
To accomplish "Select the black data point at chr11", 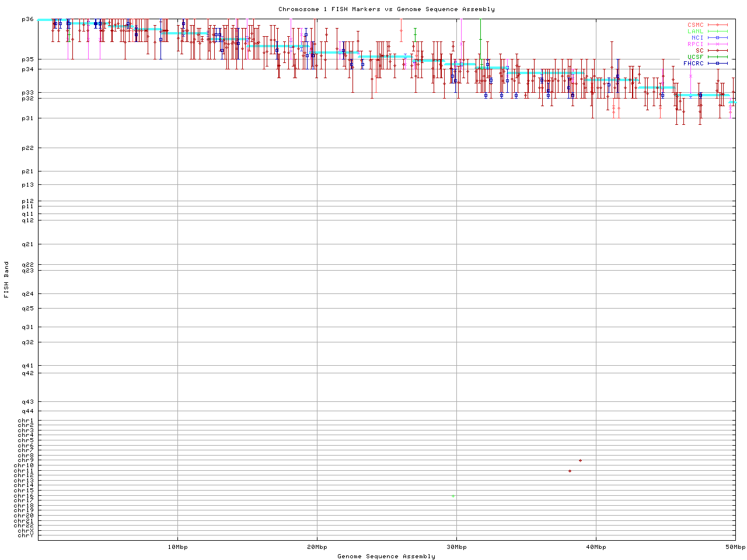I will [x=570, y=471].
